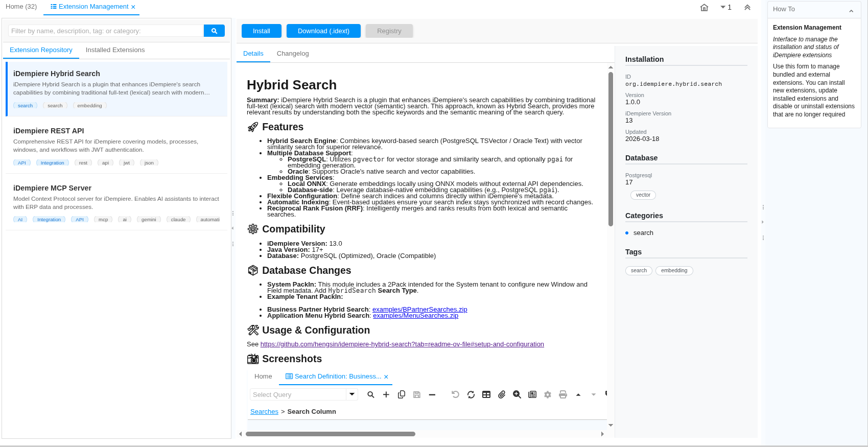The height and width of the screenshot is (447, 868).
Task: Click the horizontal scrollbar thumb below details
Action: point(331,434)
